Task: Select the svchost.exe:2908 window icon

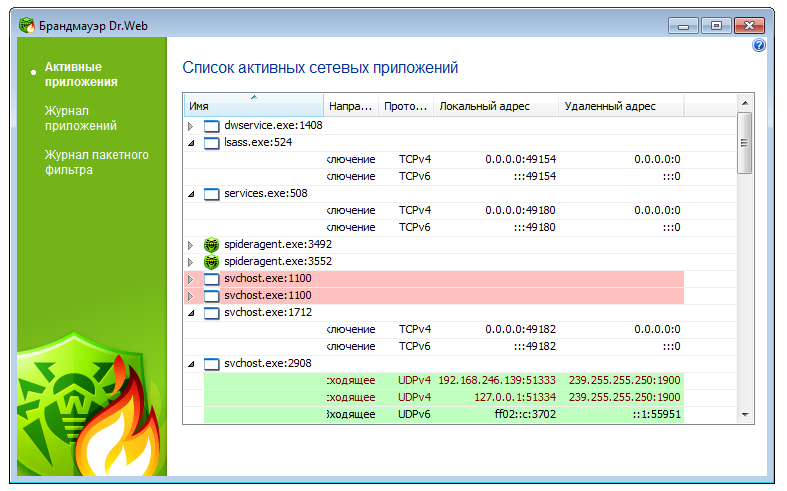Action: click(x=211, y=364)
